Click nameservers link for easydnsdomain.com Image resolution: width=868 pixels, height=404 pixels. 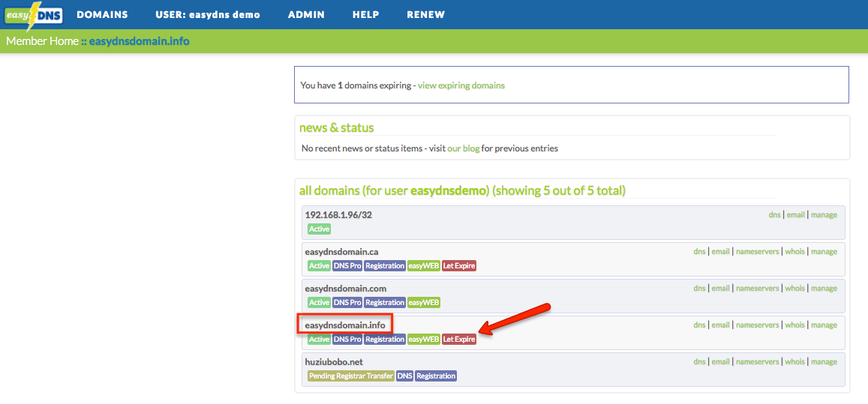pos(757,289)
